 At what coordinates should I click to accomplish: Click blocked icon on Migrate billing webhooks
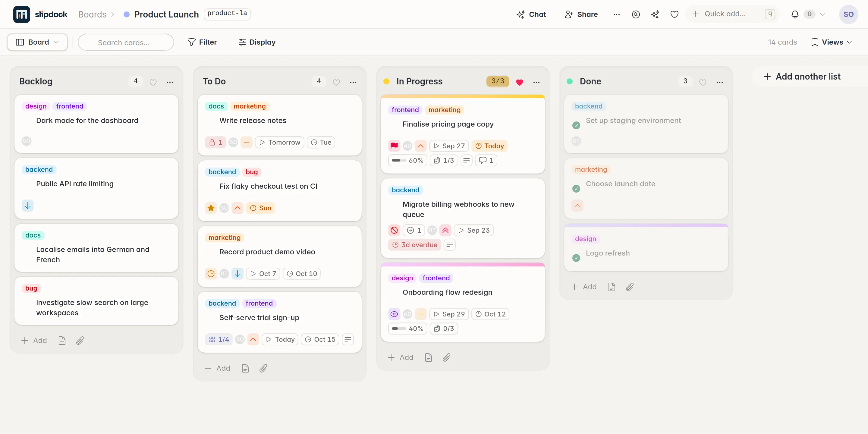pyautogui.click(x=394, y=230)
